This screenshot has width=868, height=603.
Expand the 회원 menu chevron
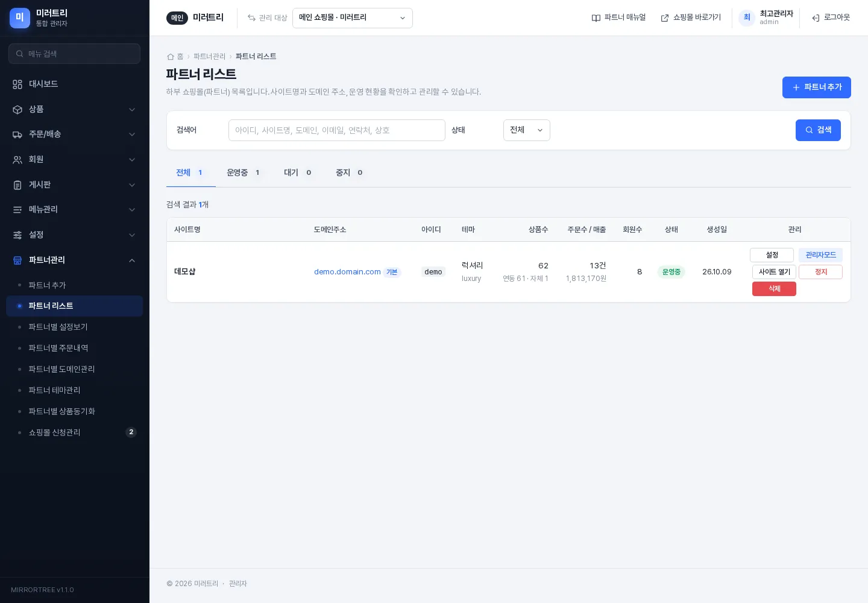132,160
